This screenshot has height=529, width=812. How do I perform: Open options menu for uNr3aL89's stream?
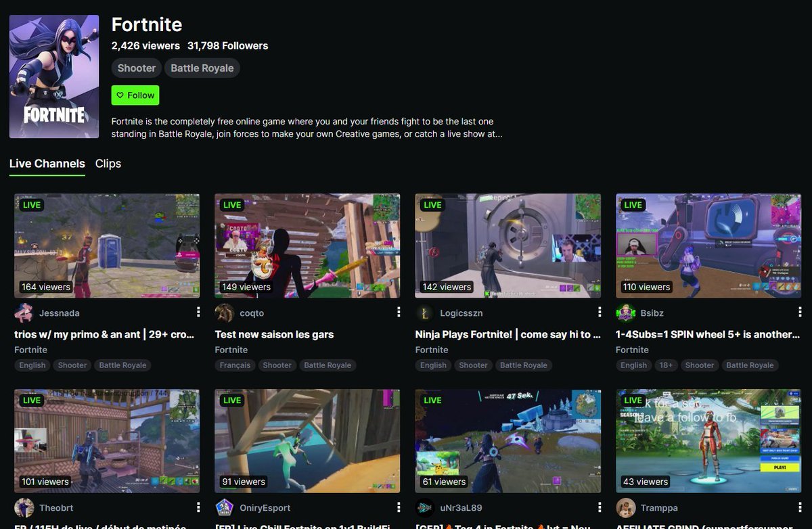(x=600, y=507)
